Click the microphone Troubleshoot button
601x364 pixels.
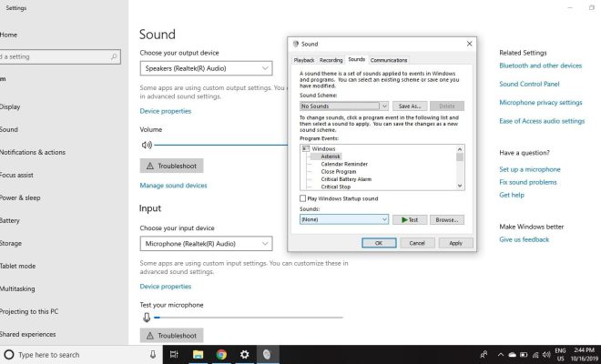[x=172, y=335]
